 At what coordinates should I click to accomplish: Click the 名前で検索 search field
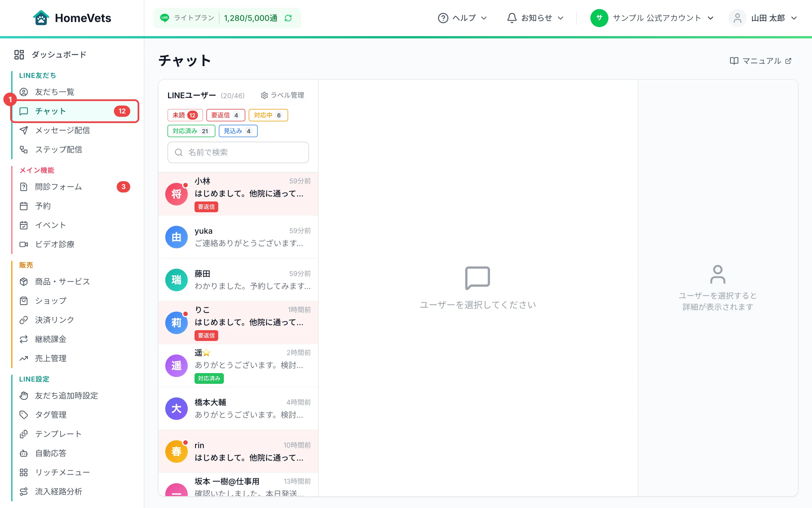(238, 152)
